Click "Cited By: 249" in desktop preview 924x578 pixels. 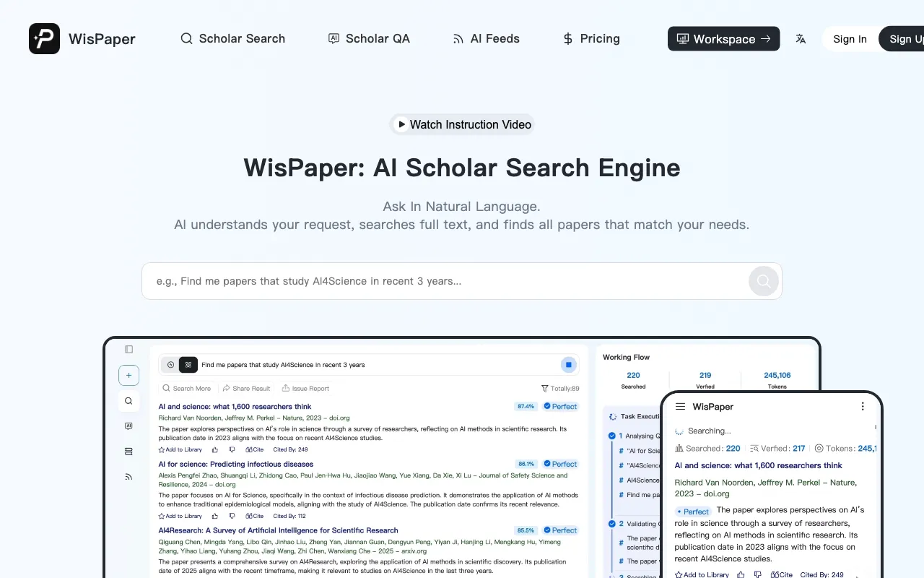[x=290, y=449]
